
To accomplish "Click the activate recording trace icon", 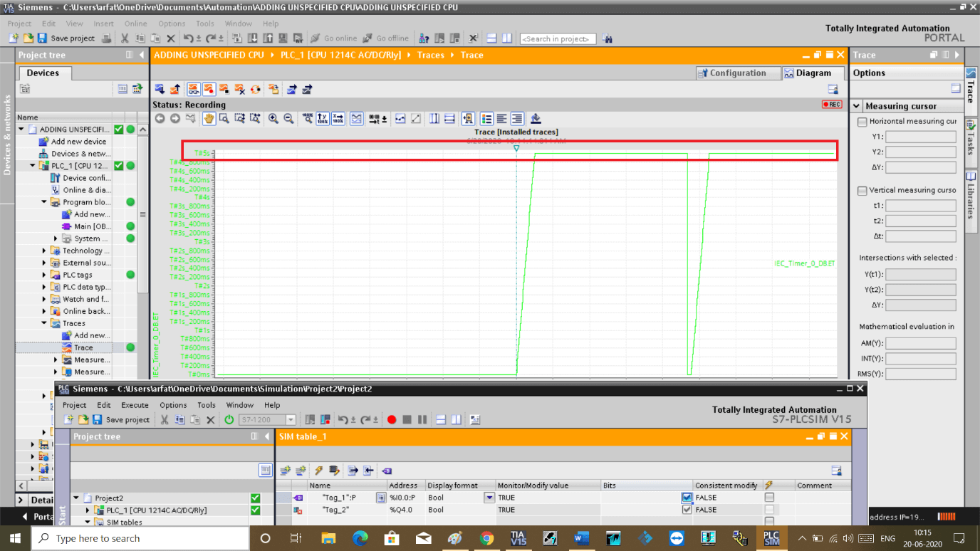I will coord(209,89).
